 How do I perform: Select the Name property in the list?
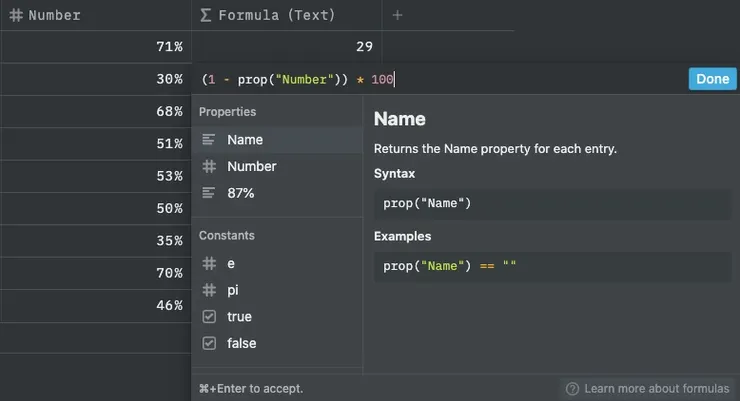245,140
